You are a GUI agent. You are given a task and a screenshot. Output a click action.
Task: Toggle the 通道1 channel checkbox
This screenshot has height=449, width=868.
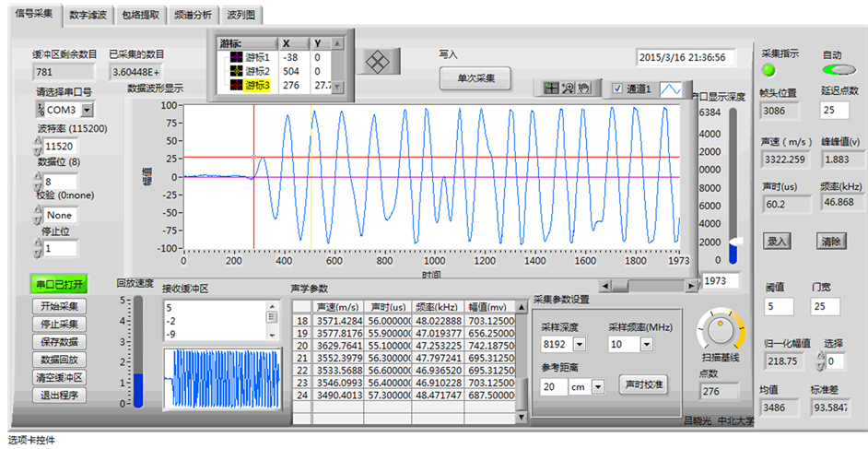pos(618,89)
